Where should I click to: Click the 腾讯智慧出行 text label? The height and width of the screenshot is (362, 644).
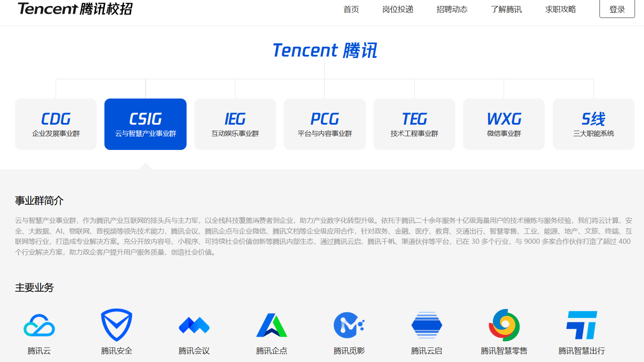click(582, 351)
